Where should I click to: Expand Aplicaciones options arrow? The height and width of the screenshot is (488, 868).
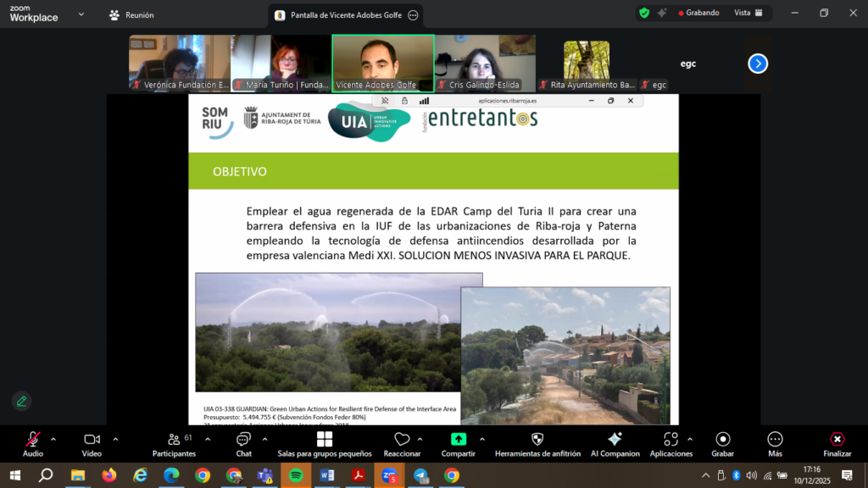[690, 440]
